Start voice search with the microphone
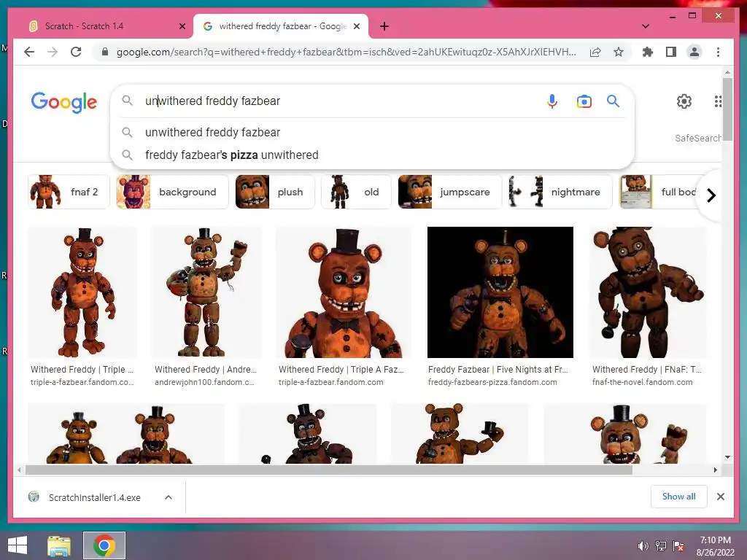This screenshot has height=560, width=747. (551, 101)
